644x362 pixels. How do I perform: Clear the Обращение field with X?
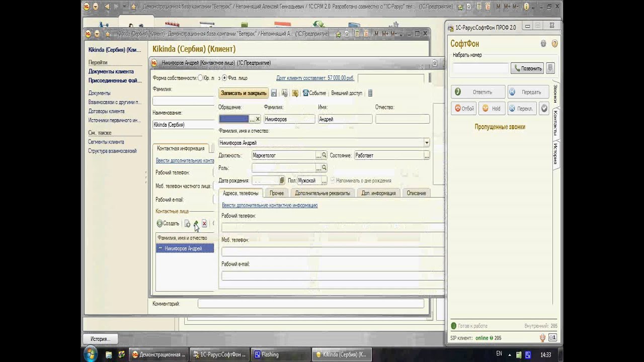tap(258, 119)
